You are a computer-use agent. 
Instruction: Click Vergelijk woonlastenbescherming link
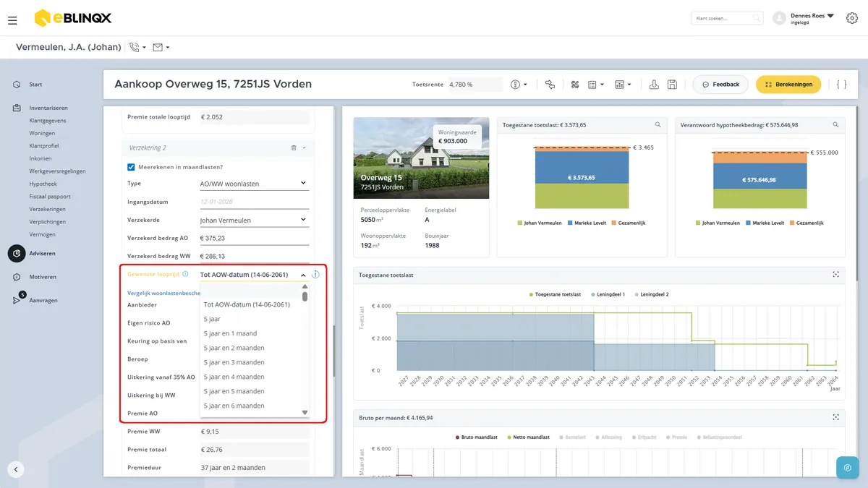(x=163, y=293)
